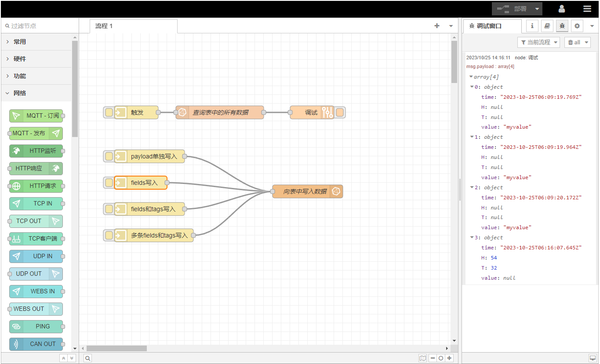Click the add new flow plus icon
The image size is (600, 364).
pyautogui.click(x=437, y=26)
